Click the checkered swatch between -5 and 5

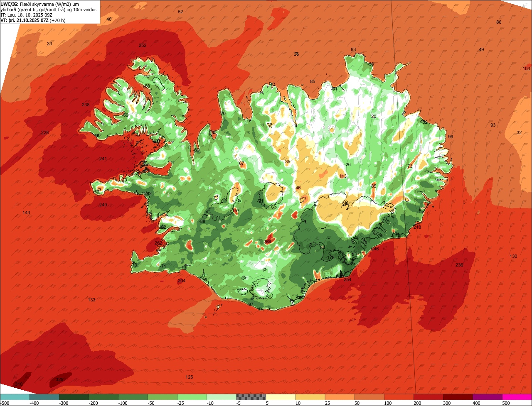point(251,397)
